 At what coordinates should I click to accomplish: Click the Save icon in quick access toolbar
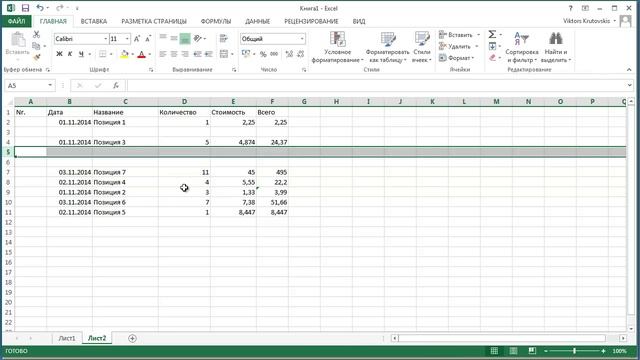coord(25,8)
